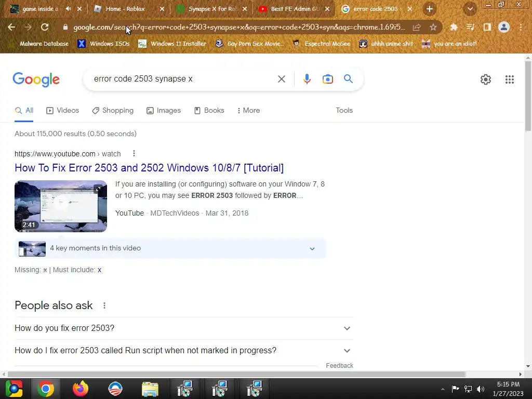Open People also ask options dots
This screenshot has height=399, width=532.
tap(104, 305)
